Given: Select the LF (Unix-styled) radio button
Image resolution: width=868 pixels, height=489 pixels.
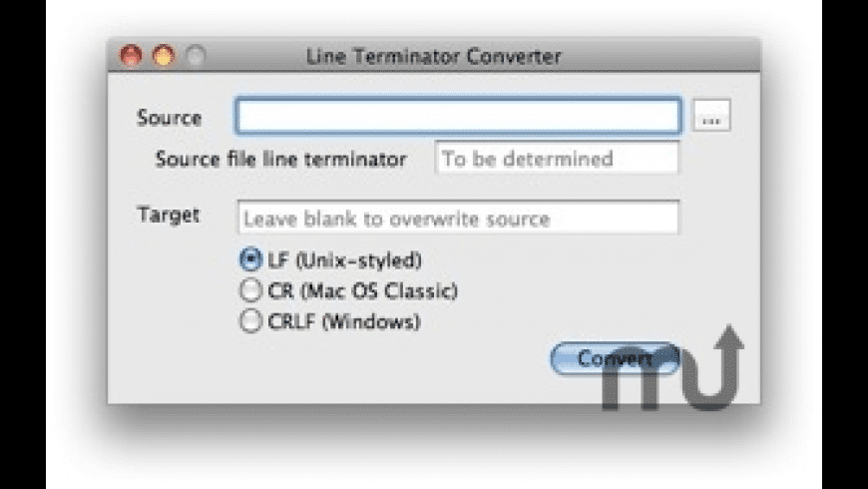Looking at the screenshot, I should 249,260.
